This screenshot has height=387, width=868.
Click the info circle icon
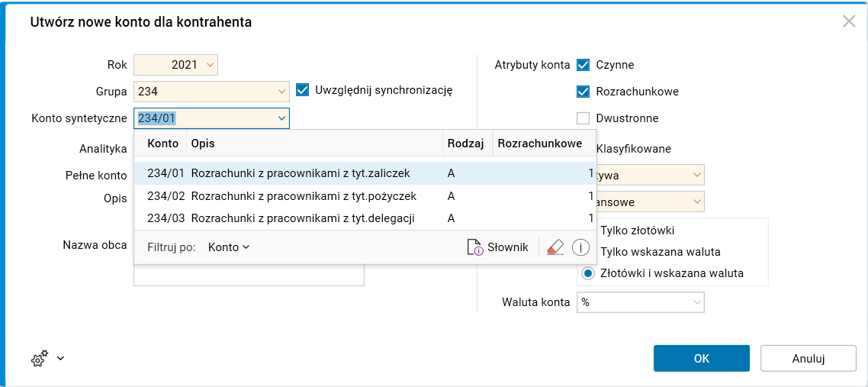pos(581,247)
